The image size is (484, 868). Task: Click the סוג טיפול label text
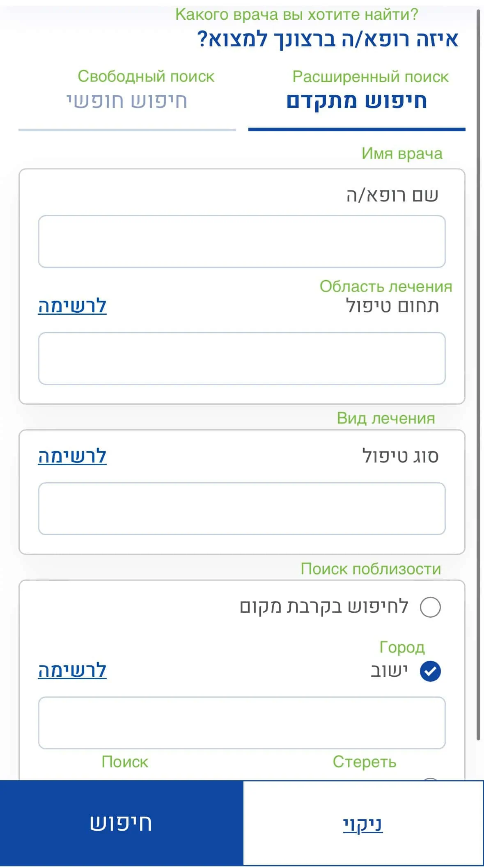coord(400,456)
